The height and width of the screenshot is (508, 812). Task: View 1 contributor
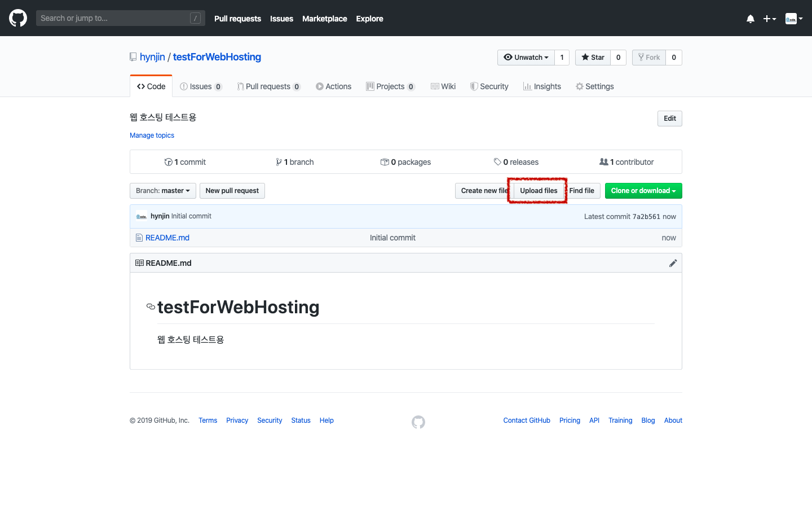[x=626, y=162]
